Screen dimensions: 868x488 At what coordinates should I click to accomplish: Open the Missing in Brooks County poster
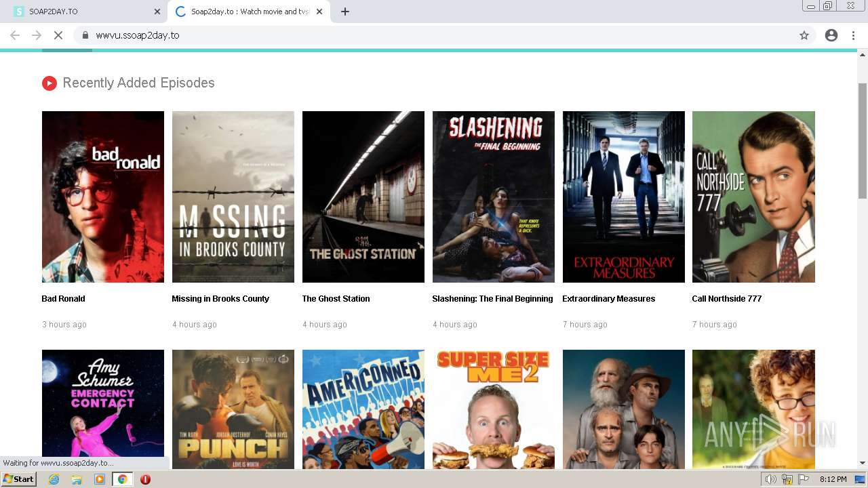(x=233, y=197)
